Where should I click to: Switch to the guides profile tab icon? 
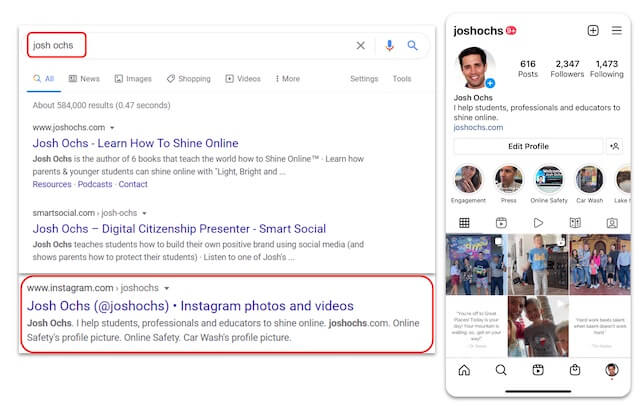point(575,223)
